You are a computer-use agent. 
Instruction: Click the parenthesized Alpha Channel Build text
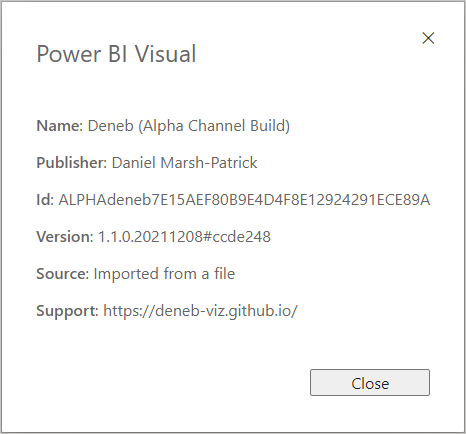214,126
